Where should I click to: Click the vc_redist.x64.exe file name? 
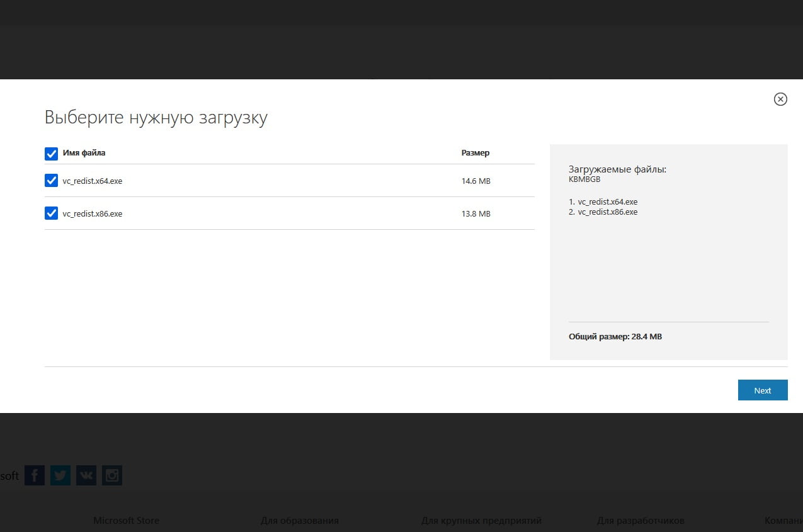click(93, 181)
